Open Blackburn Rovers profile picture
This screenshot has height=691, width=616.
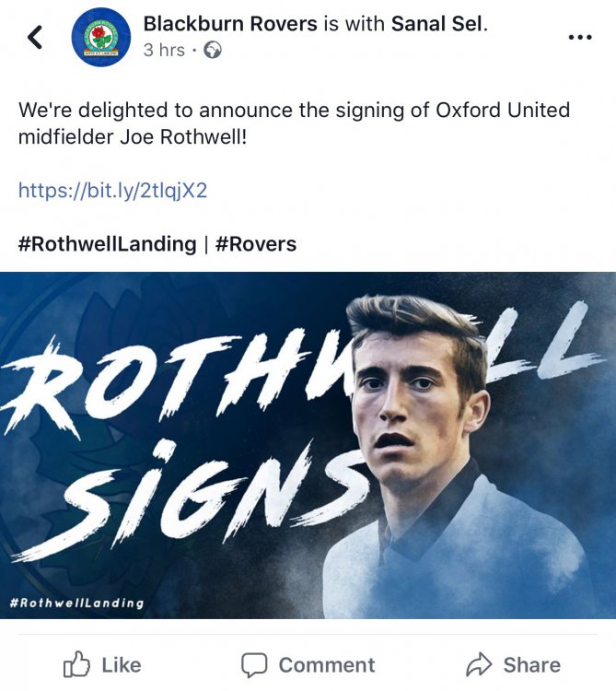click(x=101, y=37)
